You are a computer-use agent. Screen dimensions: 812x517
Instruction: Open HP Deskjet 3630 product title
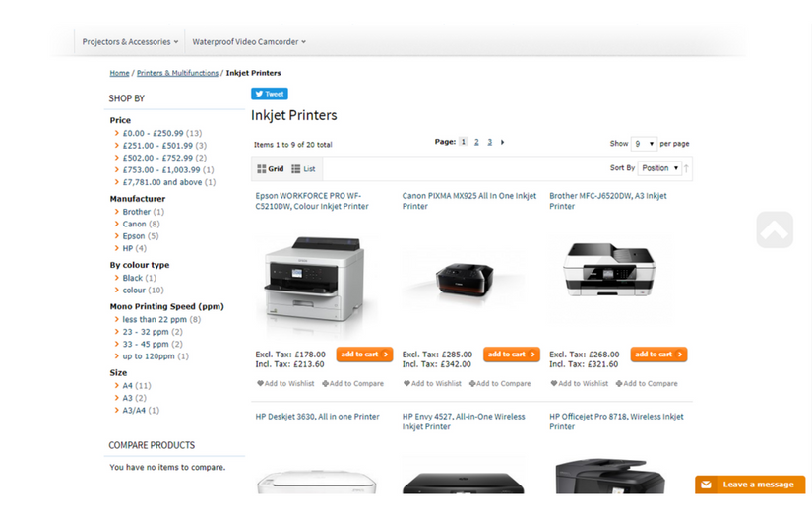[318, 417]
